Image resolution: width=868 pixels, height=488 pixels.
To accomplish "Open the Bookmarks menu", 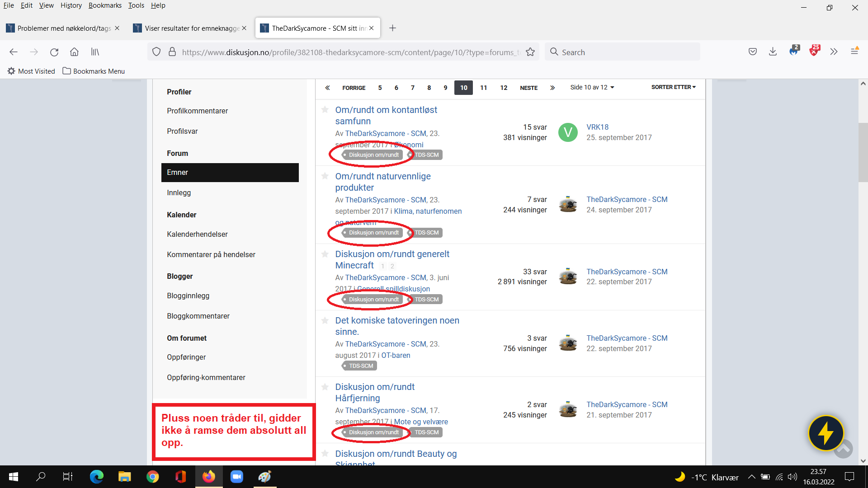I will (x=105, y=5).
